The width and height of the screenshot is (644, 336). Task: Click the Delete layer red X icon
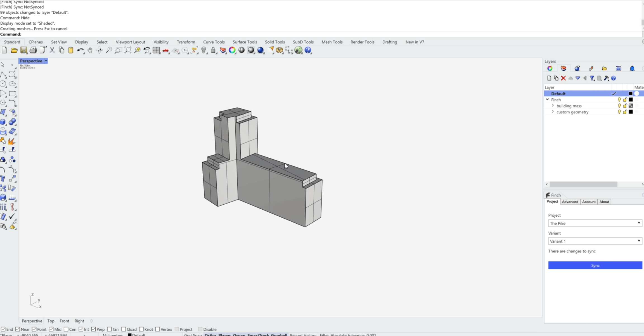tap(563, 78)
